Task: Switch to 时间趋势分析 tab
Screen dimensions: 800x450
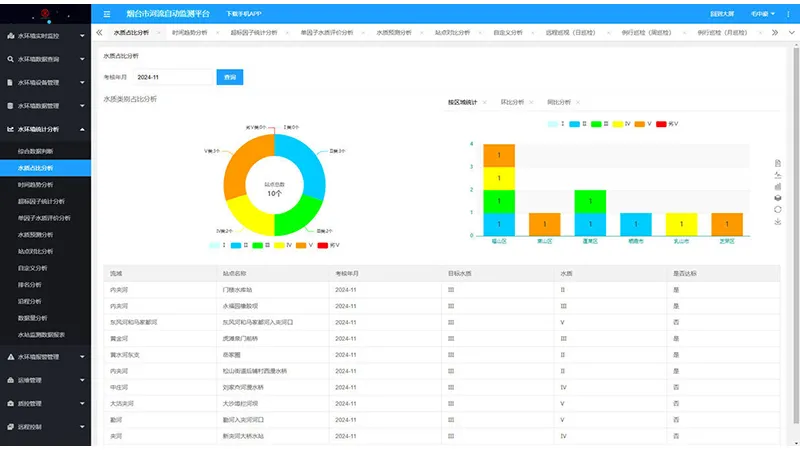Action: click(190, 33)
